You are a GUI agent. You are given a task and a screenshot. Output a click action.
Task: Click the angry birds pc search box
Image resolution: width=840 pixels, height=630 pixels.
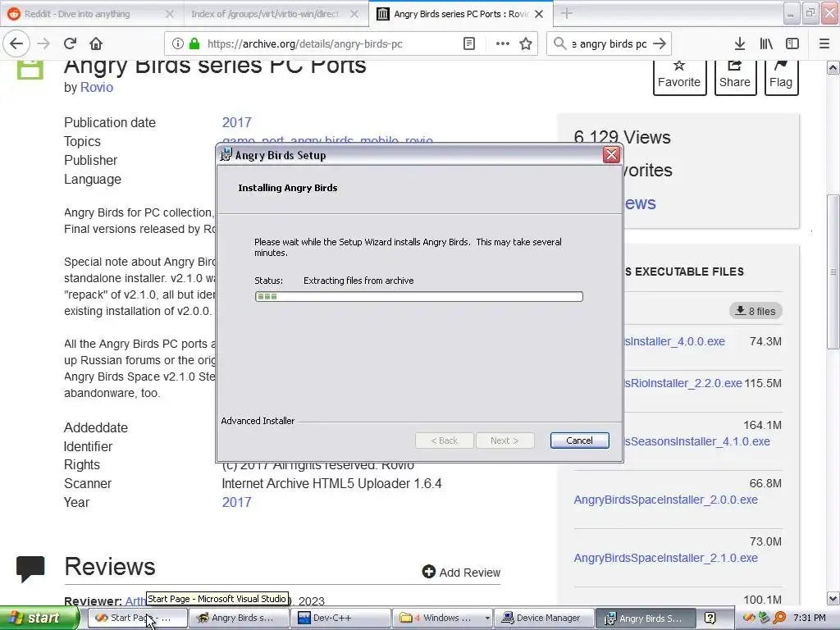[609, 44]
